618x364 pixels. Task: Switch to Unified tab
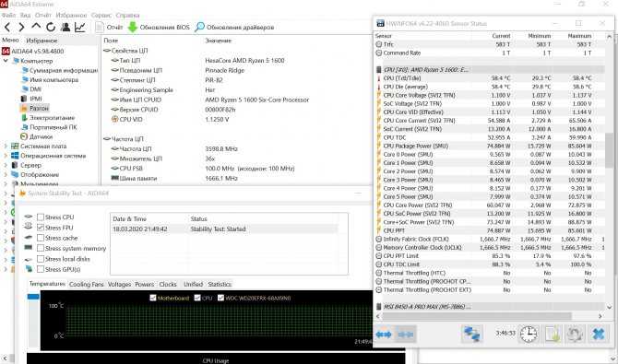click(193, 284)
